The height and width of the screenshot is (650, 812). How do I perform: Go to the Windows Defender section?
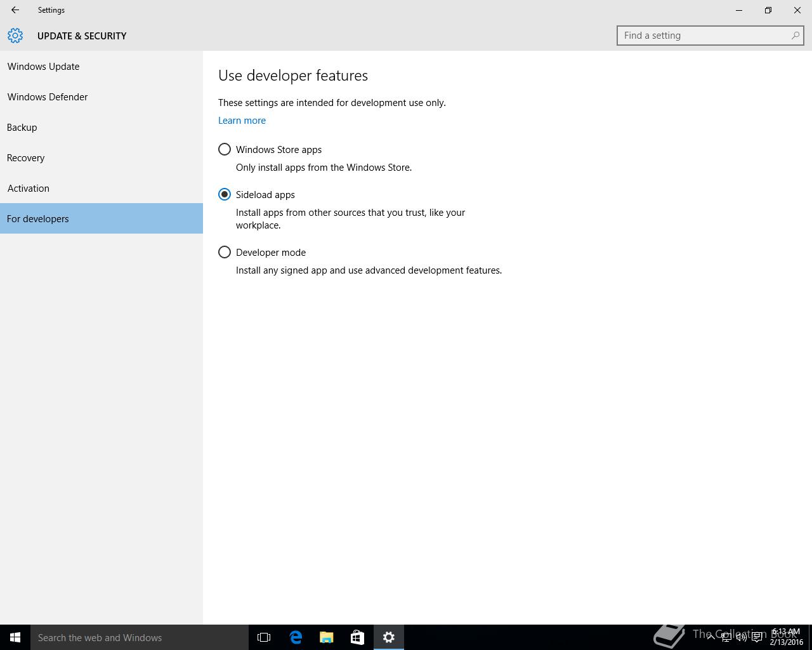48,96
